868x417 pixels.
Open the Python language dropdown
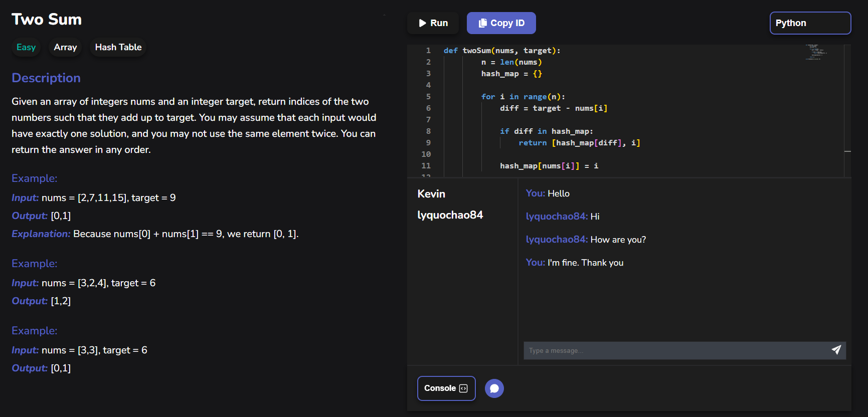coord(810,23)
